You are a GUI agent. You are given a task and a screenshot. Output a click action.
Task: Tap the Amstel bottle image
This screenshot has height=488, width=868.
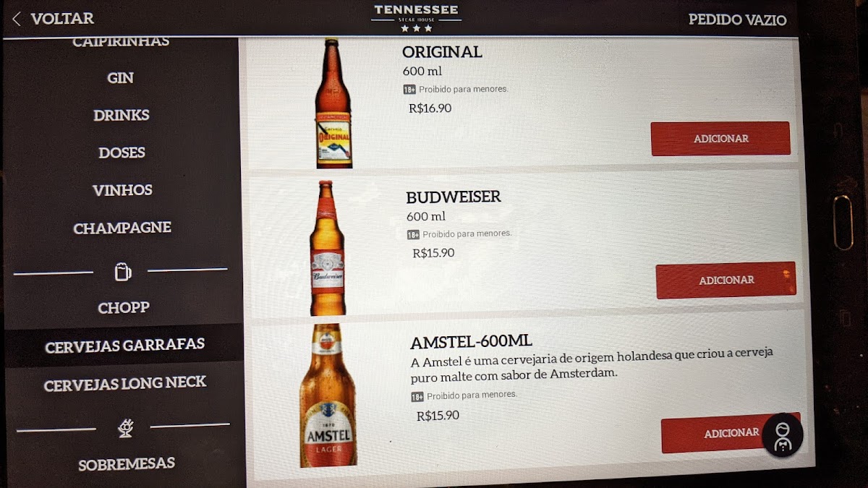point(328,395)
